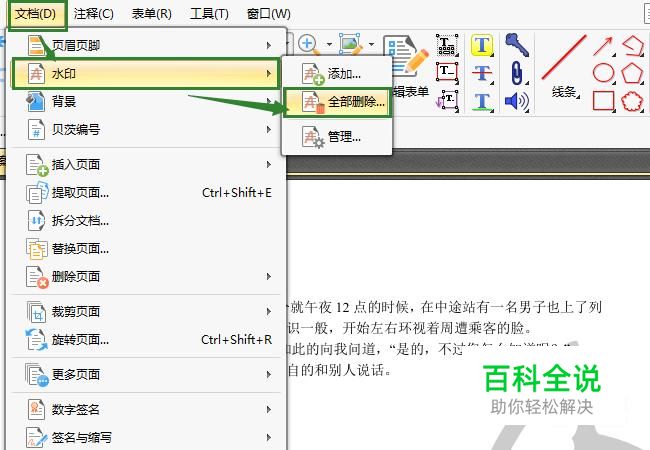Expand the 签名与缩写 submenu arrow

269,437
